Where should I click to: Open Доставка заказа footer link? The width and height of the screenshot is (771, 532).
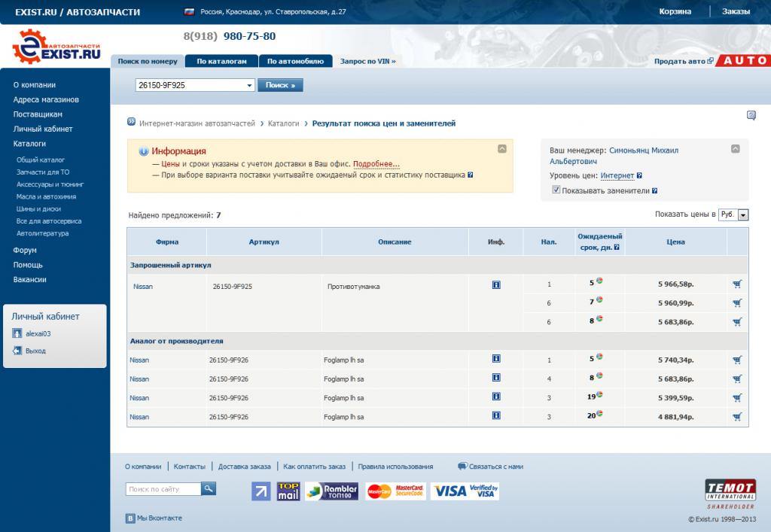point(245,467)
